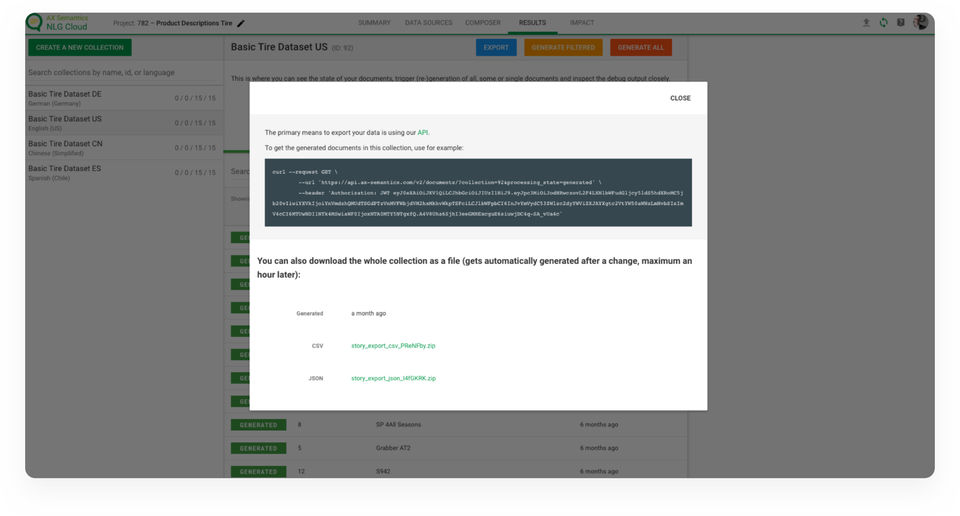Select the Results tab
Image resolution: width=960 pixels, height=516 pixels.
[532, 23]
